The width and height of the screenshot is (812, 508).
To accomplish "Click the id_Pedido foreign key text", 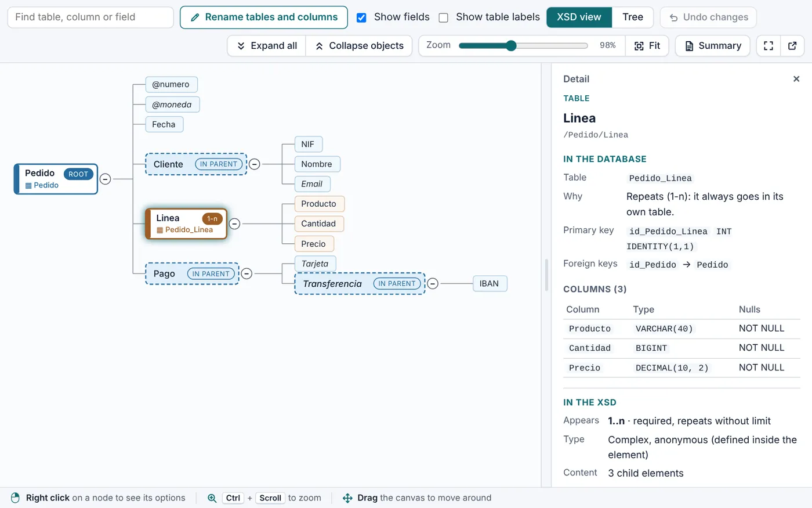I will pyautogui.click(x=652, y=265).
